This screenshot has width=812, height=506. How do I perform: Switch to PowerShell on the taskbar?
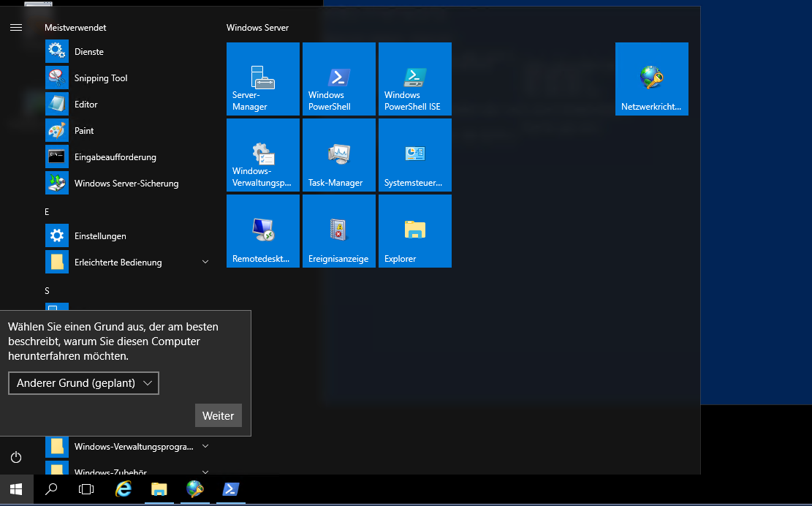click(230, 489)
